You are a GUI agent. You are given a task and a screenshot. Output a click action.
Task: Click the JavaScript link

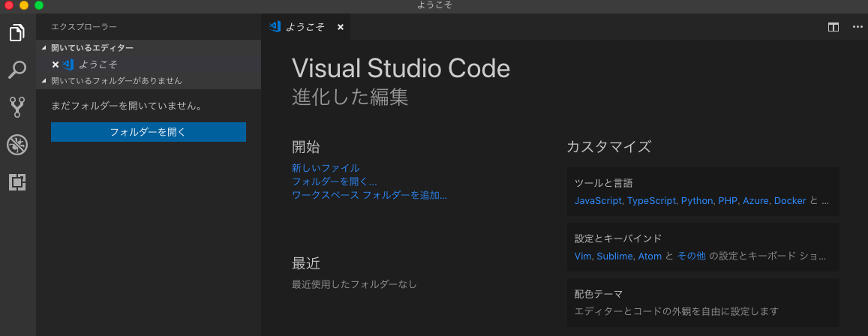point(599,201)
